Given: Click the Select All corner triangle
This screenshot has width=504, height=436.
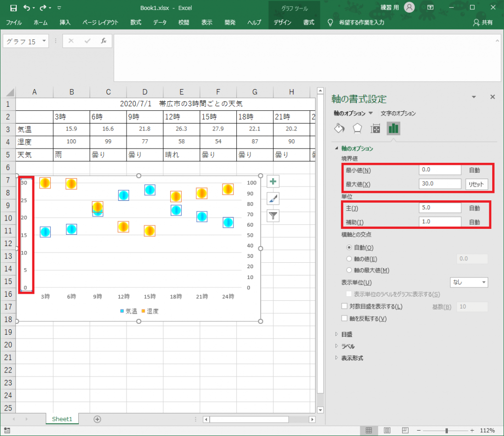Looking at the screenshot, I should coord(10,92).
